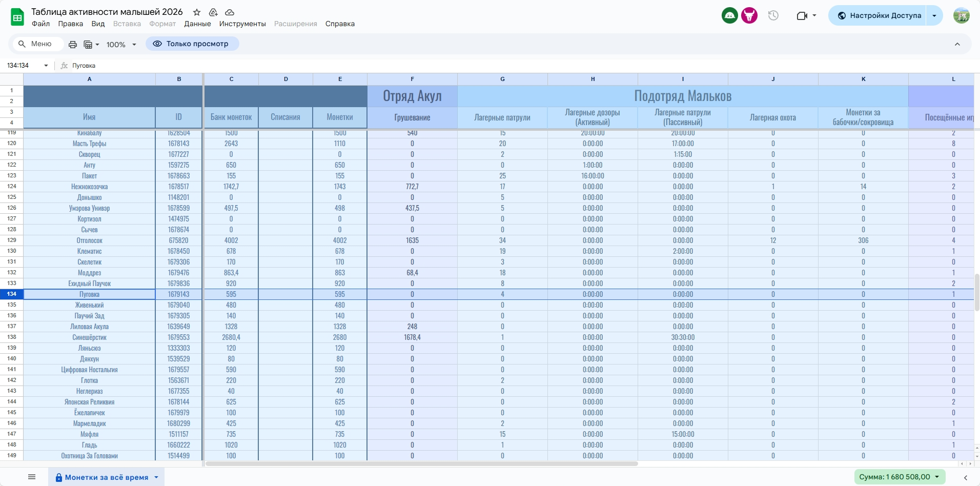Image resolution: width=980 pixels, height=486 pixels.
Task: Click the horizontal scrollbar at sheet bottom
Action: click(x=421, y=464)
